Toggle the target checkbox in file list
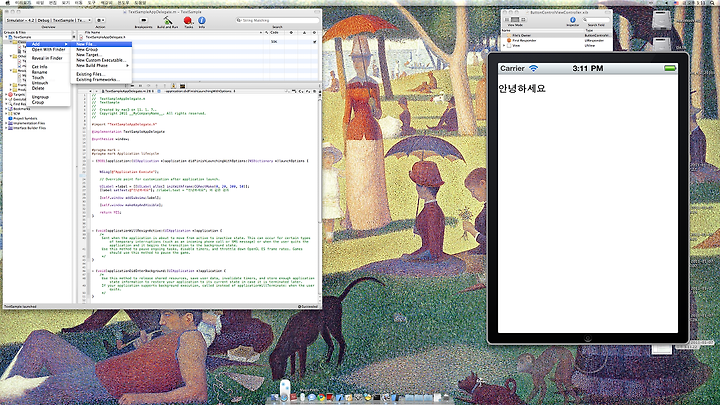Image resolution: width=720 pixels, height=405 pixels. click(x=315, y=42)
